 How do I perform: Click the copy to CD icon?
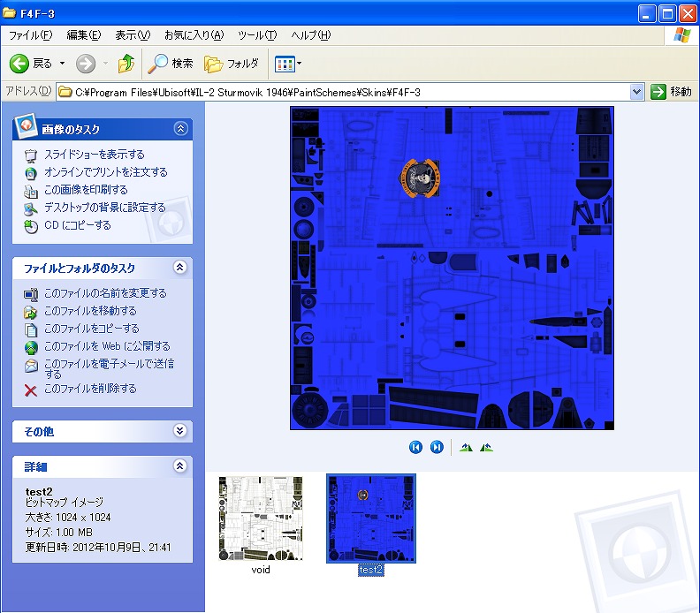[30, 227]
